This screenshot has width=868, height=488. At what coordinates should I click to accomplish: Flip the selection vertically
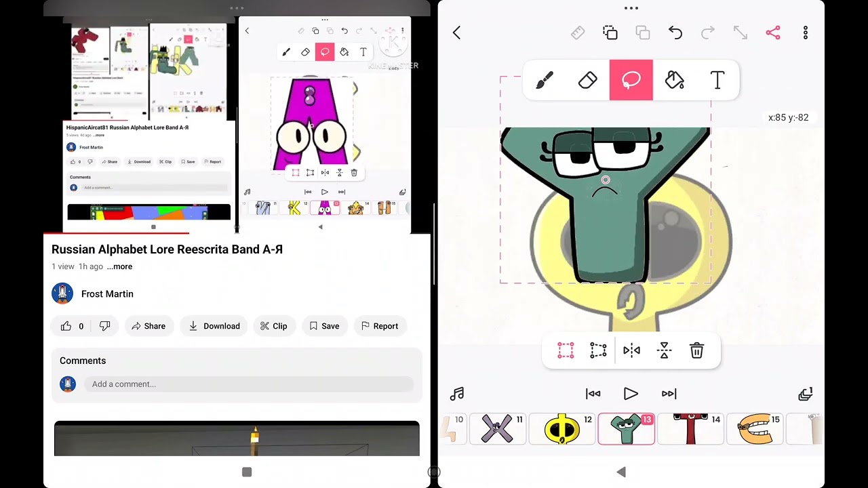[664, 350]
